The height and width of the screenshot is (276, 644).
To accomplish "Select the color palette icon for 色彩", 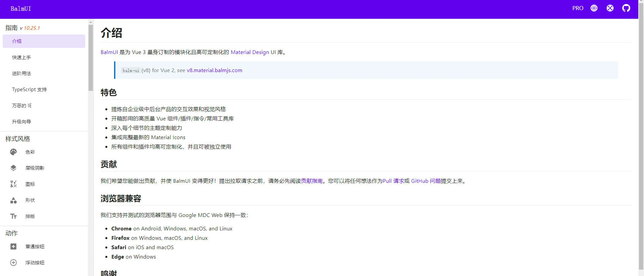I will click(13, 152).
